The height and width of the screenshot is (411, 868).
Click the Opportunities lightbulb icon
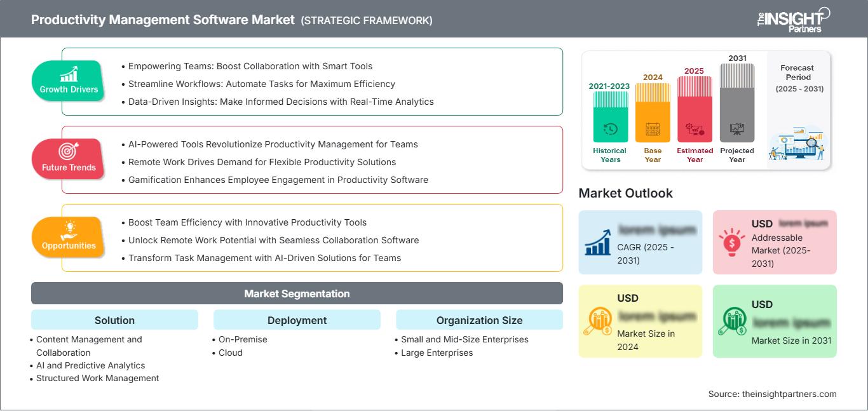point(69,229)
